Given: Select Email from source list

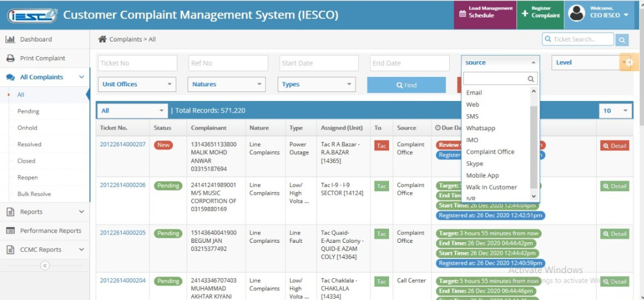Looking at the screenshot, I should click(496, 93).
